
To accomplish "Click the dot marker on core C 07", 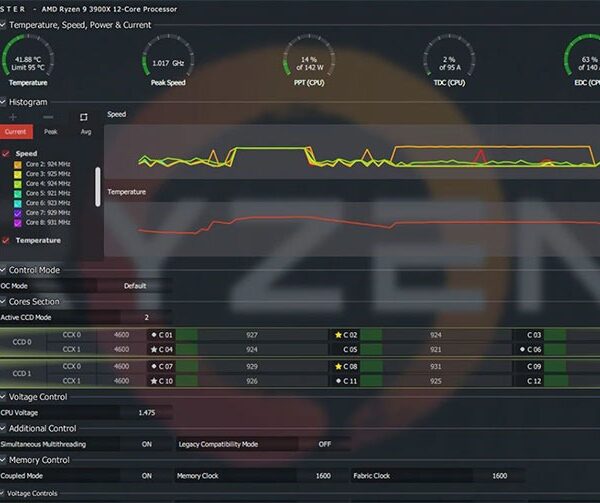I will [154, 366].
